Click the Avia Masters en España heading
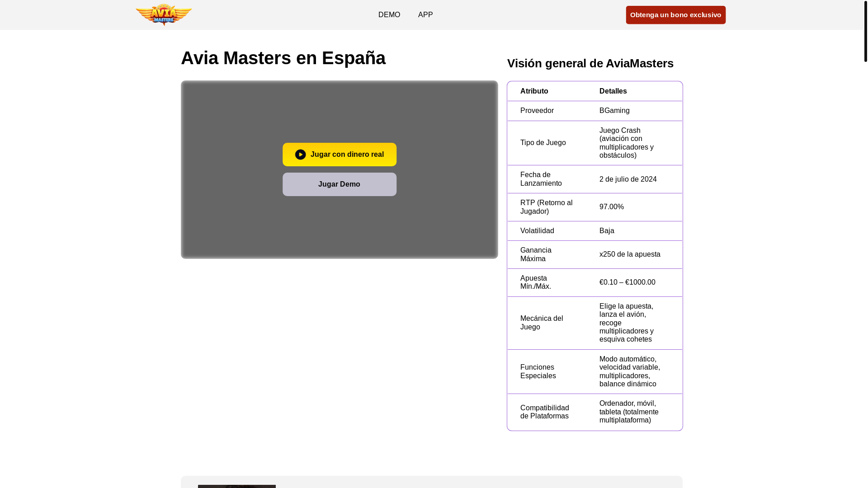This screenshot has height=488, width=868. 283,58
